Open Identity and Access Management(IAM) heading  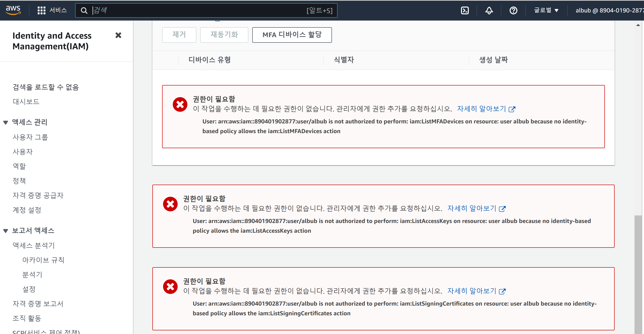pos(52,41)
